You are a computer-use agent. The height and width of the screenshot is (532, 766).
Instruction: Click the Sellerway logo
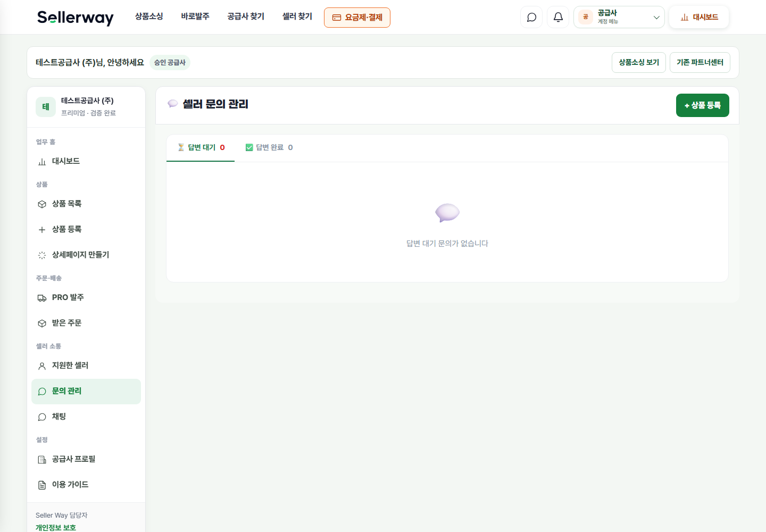point(76,18)
